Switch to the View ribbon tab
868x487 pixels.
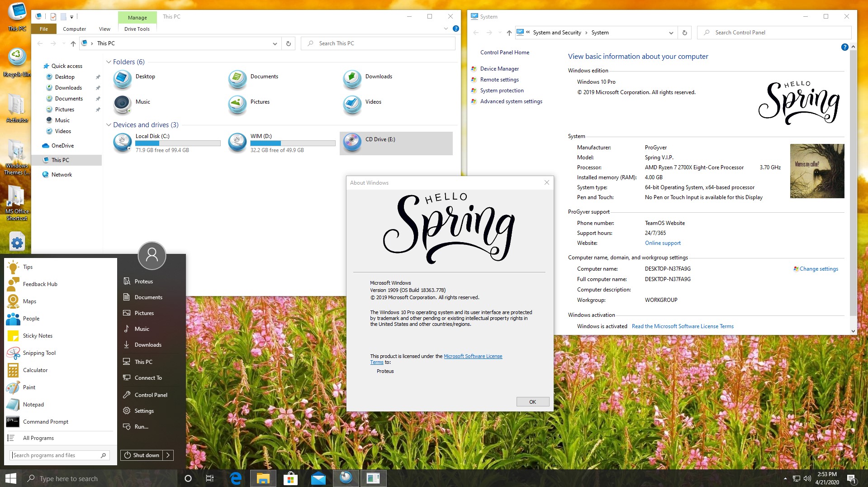[104, 29]
